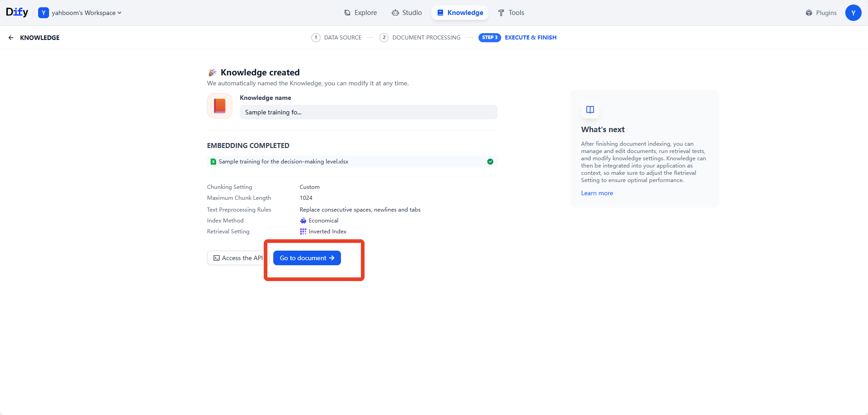The height and width of the screenshot is (415, 868).
Task: Open the Plugins page
Action: point(821,13)
